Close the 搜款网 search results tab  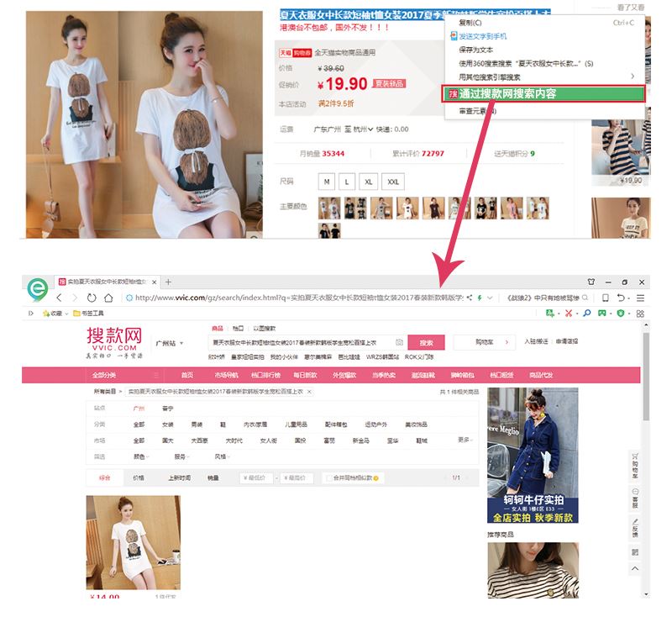coord(155,282)
